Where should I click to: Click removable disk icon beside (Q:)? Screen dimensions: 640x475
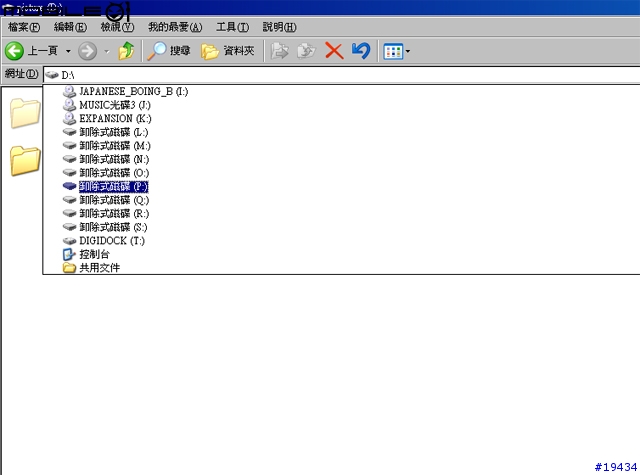click(69, 200)
